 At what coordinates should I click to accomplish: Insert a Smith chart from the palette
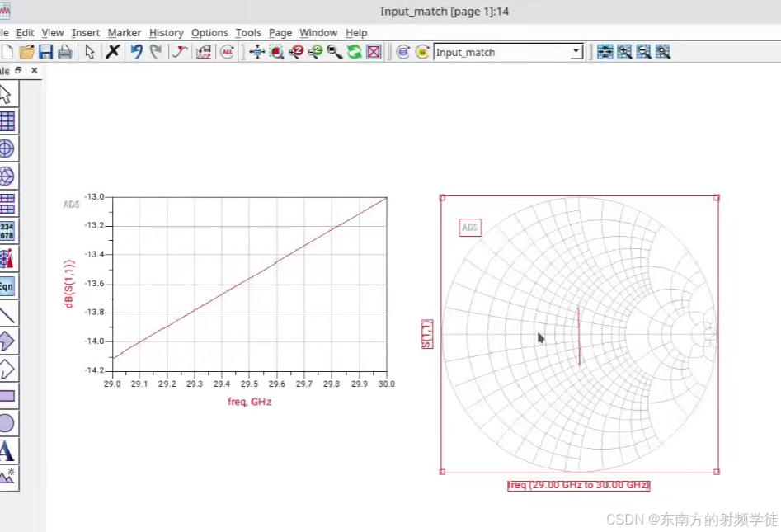coord(7,176)
